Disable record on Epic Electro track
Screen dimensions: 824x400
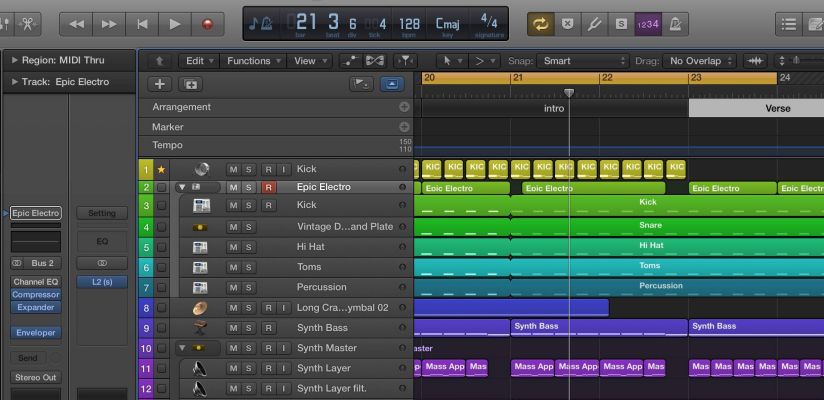coord(267,187)
